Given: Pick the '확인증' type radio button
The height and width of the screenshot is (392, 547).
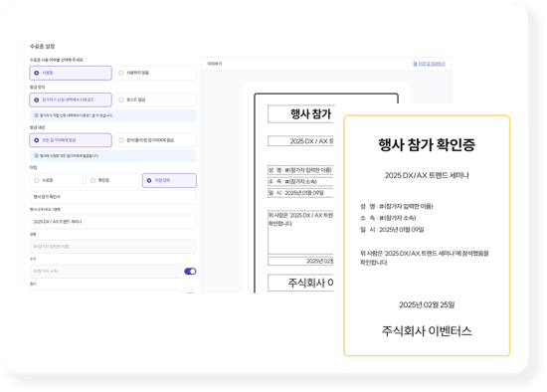Looking at the screenshot, I should (x=113, y=180).
